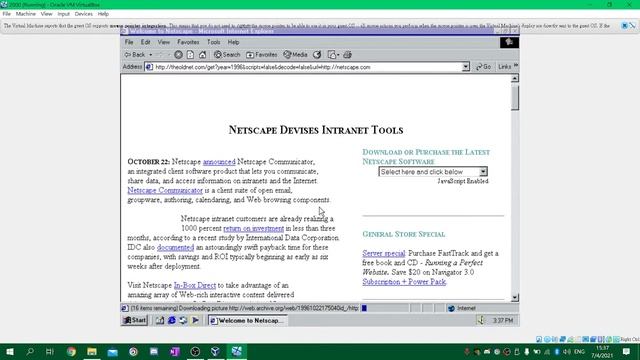Image resolution: width=640 pixels, height=360 pixels.
Task: Open the Media toolbar button
Action: coord(295,55)
